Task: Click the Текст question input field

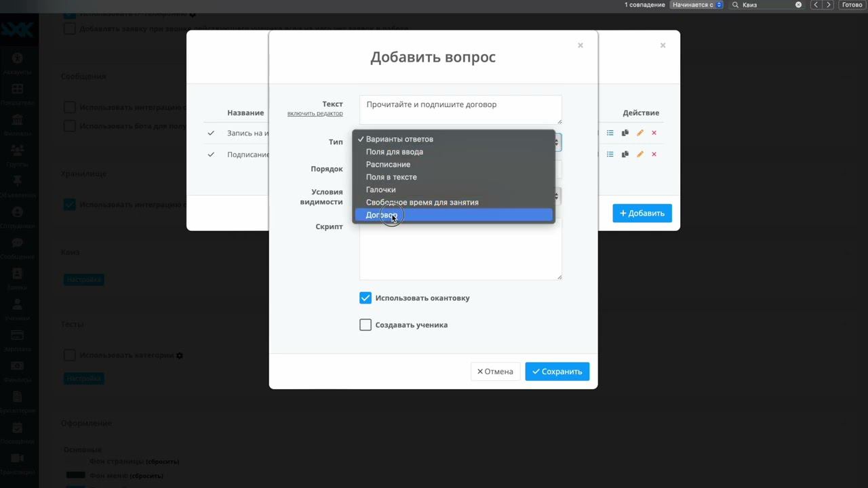Action: click(x=460, y=110)
